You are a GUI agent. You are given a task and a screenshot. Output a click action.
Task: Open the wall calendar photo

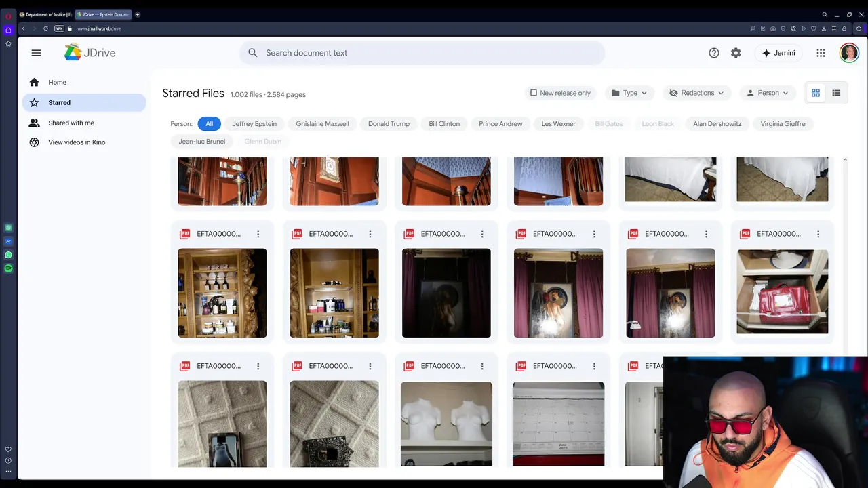(558, 424)
